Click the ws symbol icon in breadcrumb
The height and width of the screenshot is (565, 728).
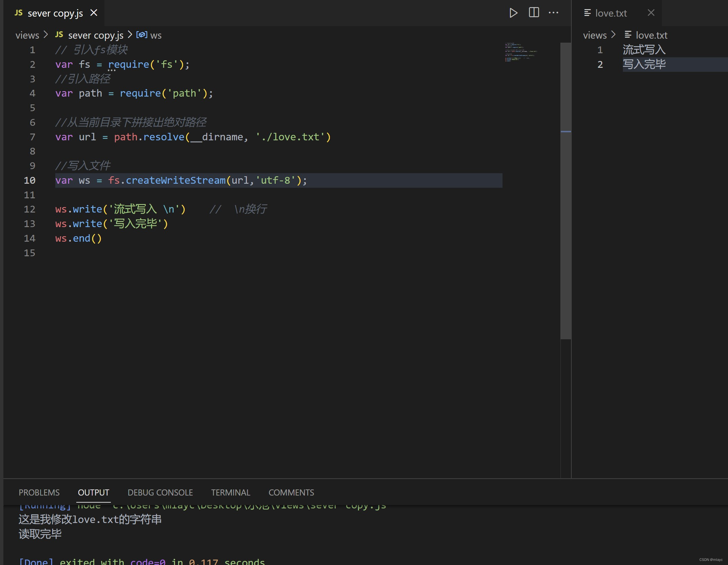coord(142,35)
